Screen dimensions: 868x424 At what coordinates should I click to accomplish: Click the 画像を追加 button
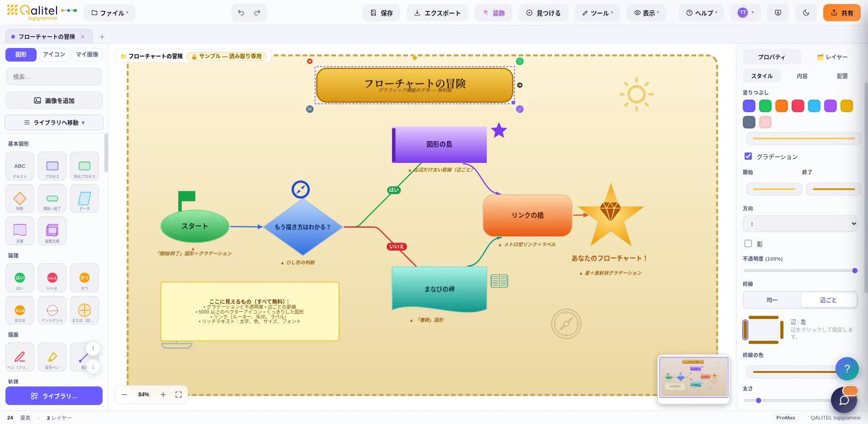pyautogui.click(x=54, y=100)
